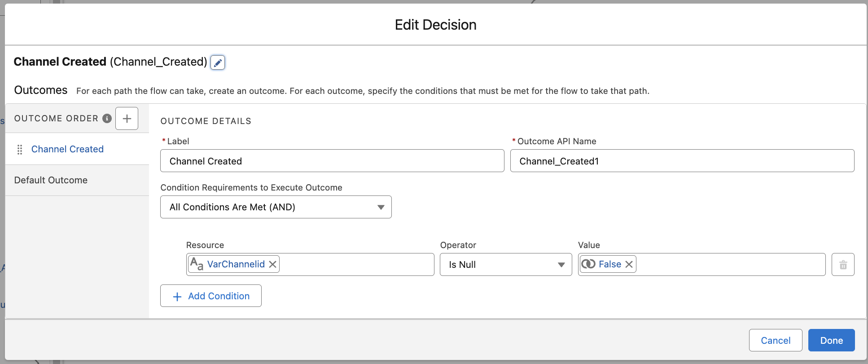868x364 pixels.
Task: Open the Is Null operator dropdown
Action: pyautogui.click(x=506, y=265)
